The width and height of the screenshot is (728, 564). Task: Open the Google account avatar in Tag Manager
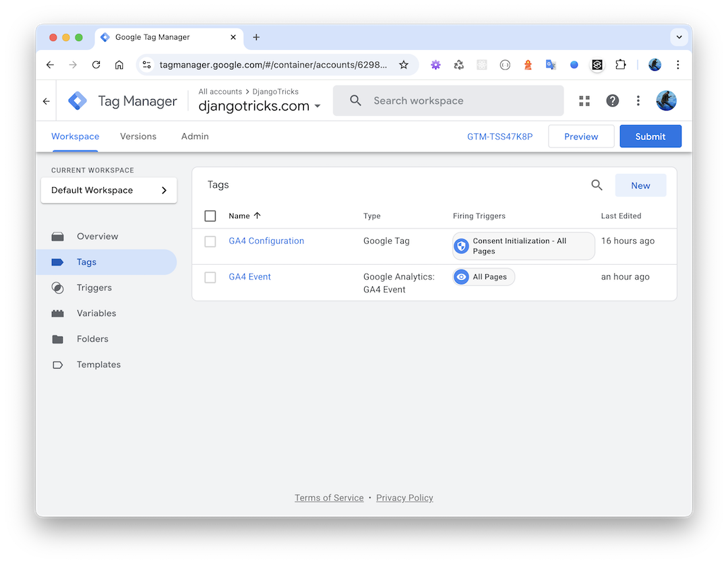[666, 100]
